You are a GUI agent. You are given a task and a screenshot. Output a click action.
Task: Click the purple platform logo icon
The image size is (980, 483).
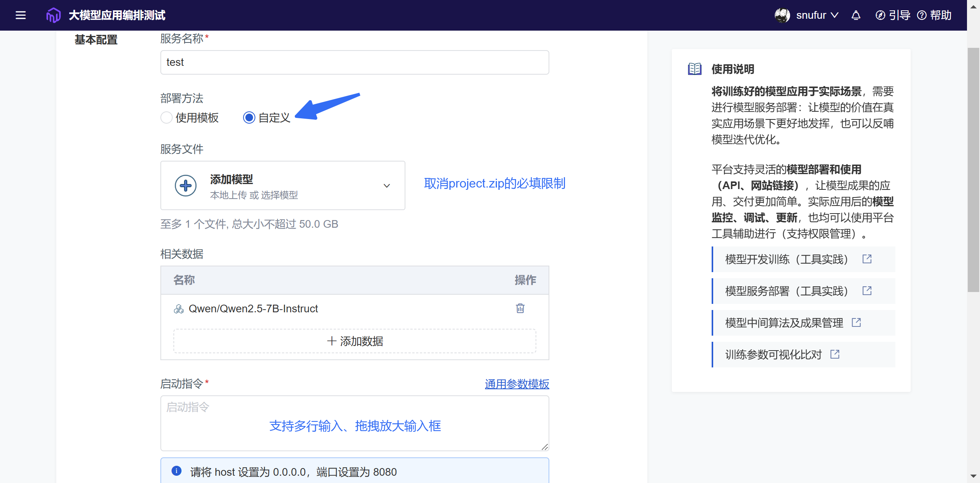[x=53, y=15]
